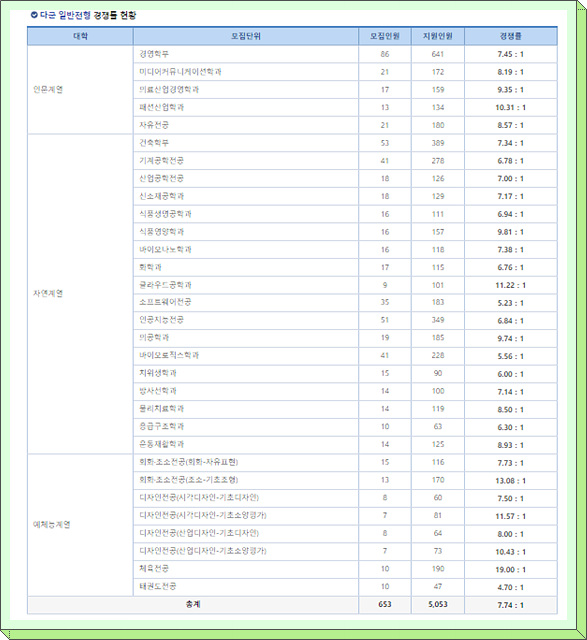587x640 pixels.
Task: Click the recruitment value '86'
Action: [385, 54]
